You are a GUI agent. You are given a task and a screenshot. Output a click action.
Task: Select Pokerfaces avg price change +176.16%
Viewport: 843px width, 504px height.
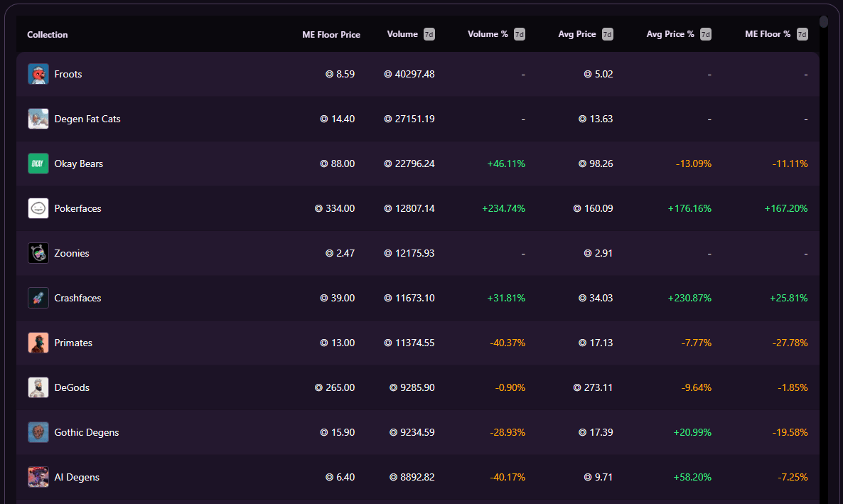(x=689, y=208)
